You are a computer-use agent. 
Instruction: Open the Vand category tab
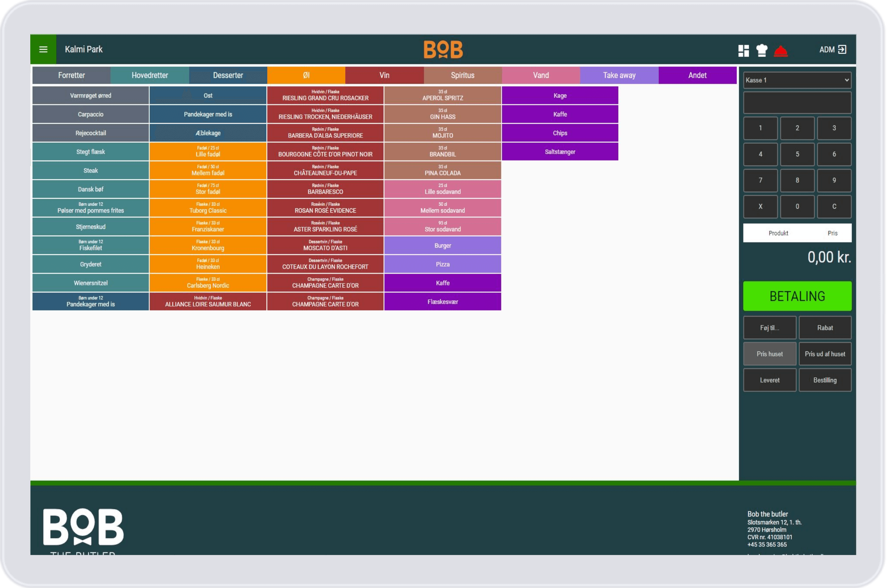click(x=541, y=76)
